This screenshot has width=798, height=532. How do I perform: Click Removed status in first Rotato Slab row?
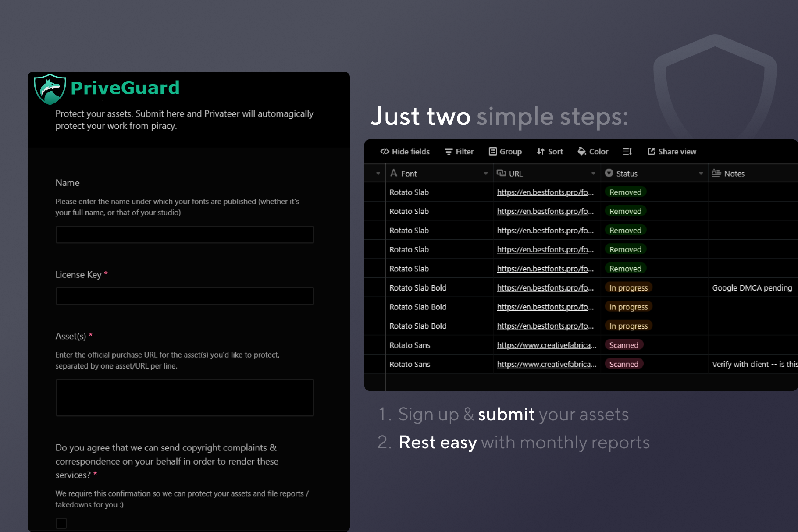[625, 192]
